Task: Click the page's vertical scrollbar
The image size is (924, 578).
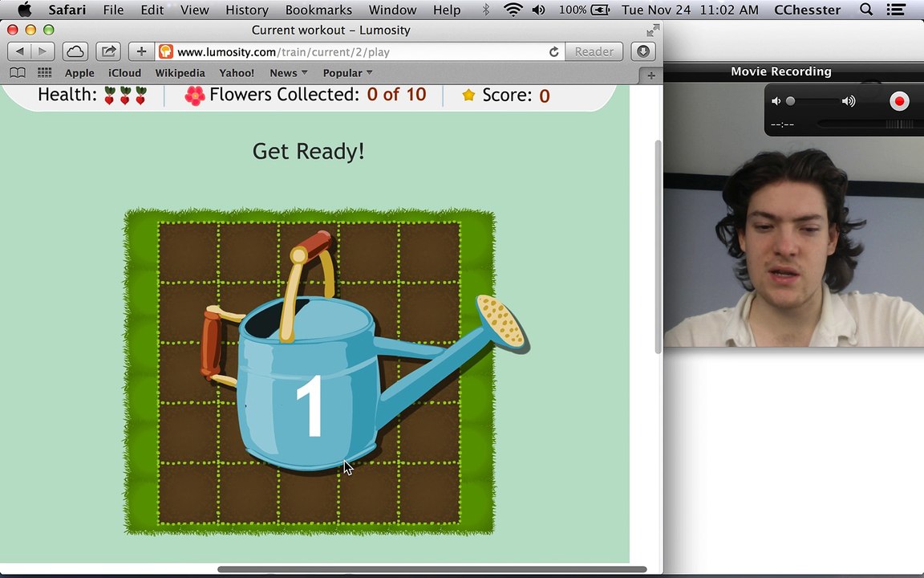Action: [658, 246]
